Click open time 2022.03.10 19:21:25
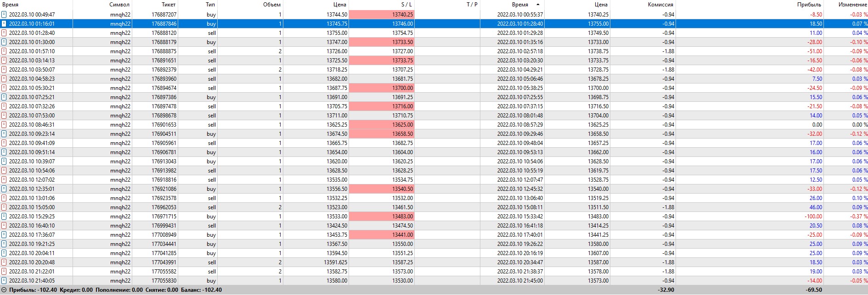Screen dimensions: 868x295 [x=32, y=244]
